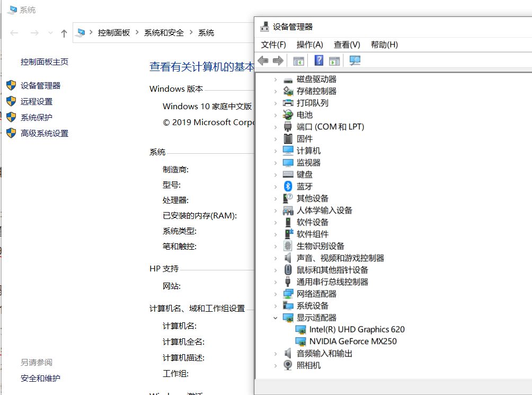Click the show/hide action pane toolbar icon

(334, 61)
